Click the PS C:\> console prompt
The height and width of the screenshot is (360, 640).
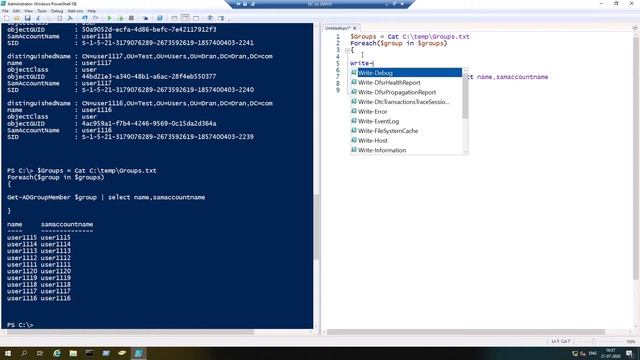tap(20, 325)
